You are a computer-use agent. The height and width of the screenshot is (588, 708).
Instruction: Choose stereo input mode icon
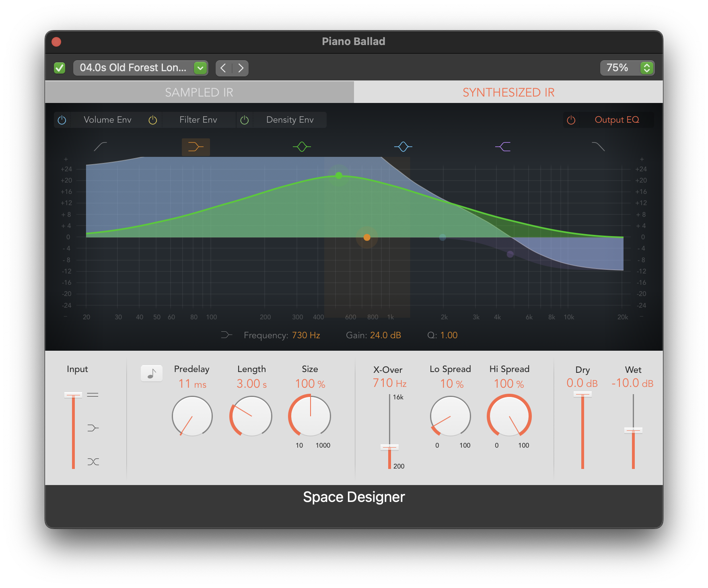pos(93,395)
